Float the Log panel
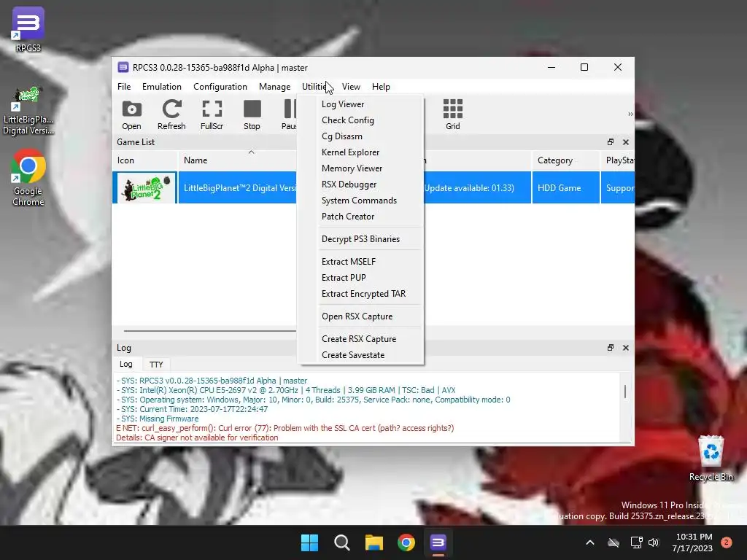This screenshot has width=747, height=560. click(611, 348)
